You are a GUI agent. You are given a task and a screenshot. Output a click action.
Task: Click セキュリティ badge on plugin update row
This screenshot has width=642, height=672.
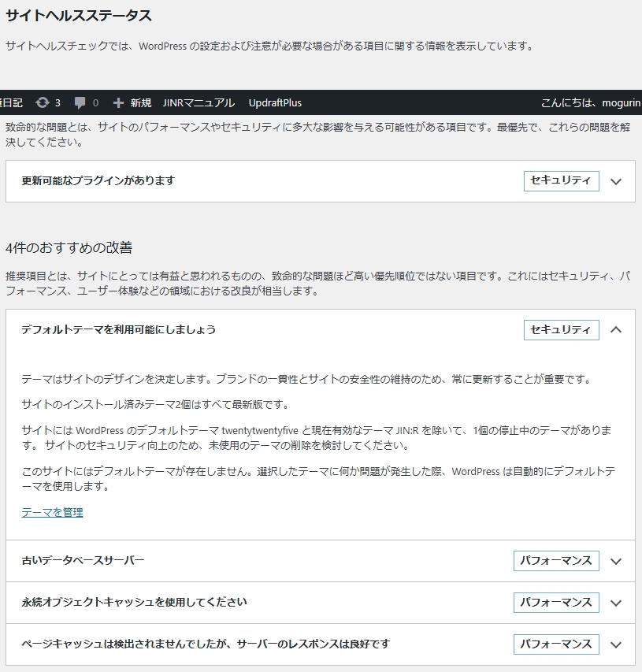[x=561, y=180]
